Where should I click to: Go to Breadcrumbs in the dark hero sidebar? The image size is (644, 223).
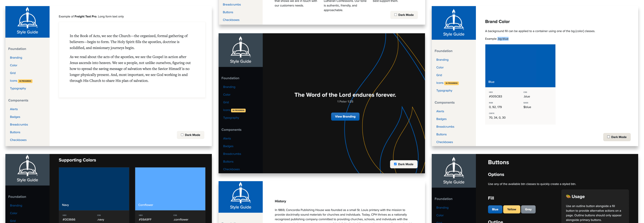tap(232, 154)
